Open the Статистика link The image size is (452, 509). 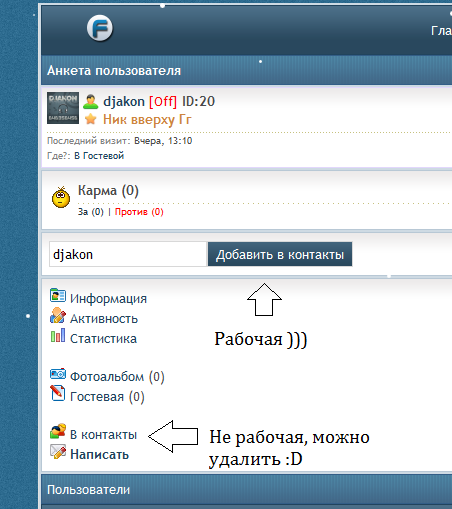click(103, 339)
